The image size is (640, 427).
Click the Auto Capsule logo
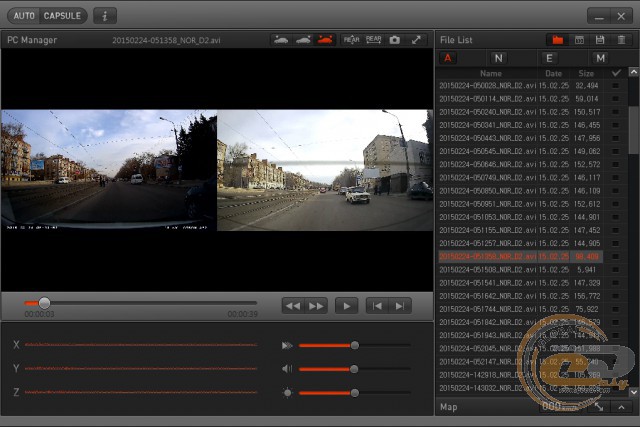(47, 16)
